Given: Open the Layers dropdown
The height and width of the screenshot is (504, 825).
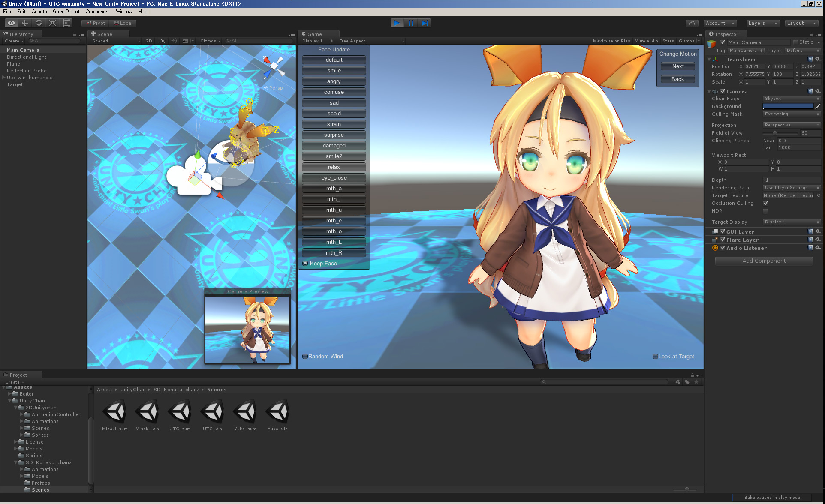Looking at the screenshot, I should (762, 23).
